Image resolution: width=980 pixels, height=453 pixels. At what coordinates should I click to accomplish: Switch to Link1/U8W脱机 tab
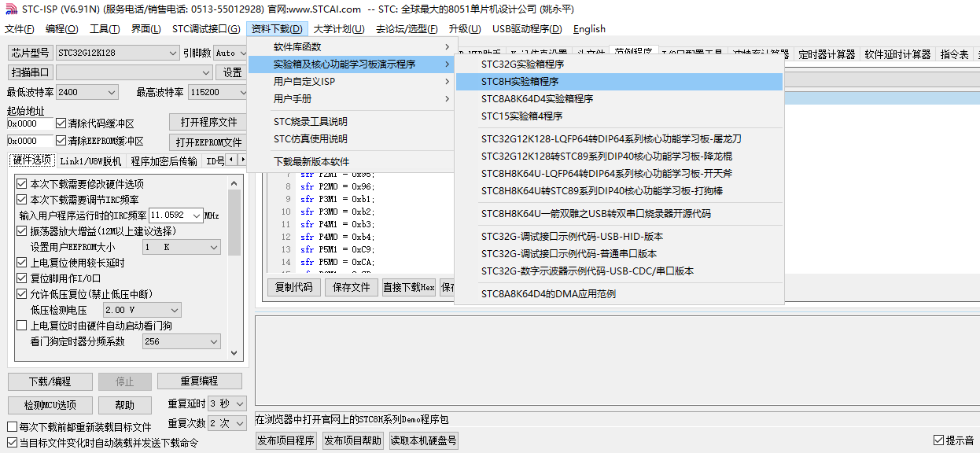90,161
